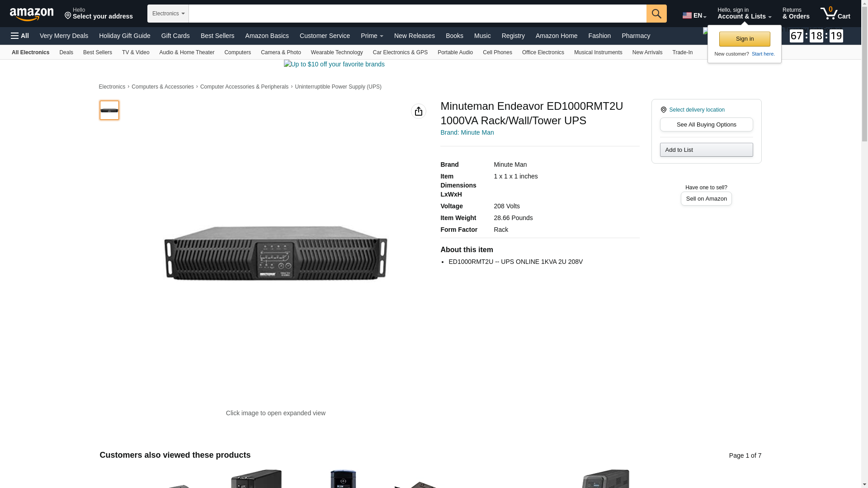Click the yellow Sign in button
The height and width of the screenshot is (488, 868).
(744, 39)
